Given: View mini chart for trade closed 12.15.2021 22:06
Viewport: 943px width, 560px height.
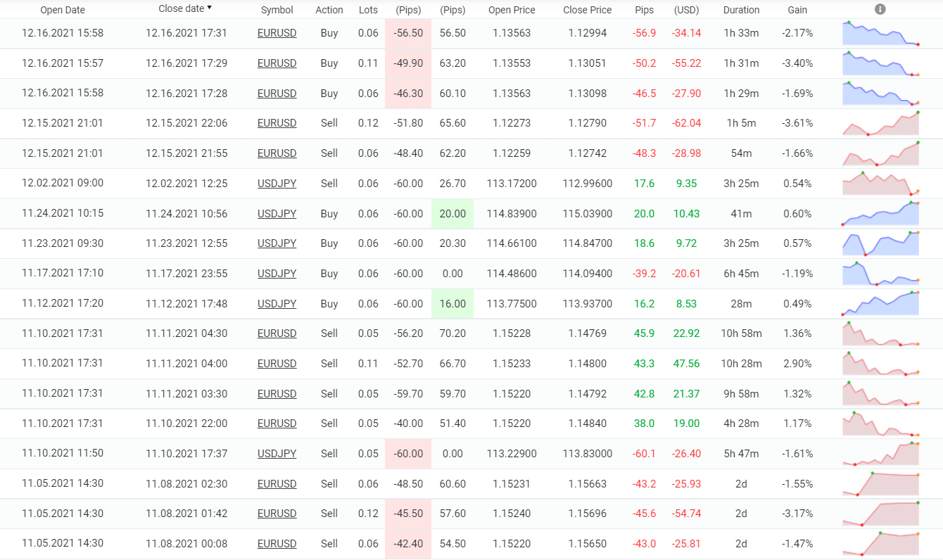Looking at the screenshot, I should [x=880, y=123].
